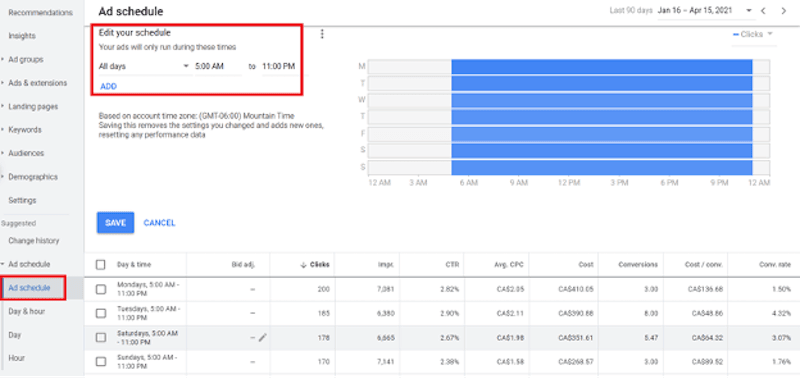Image resolution: width=800 pixels, height=379 pixels.
Task: Sort by the CTR column header
Action: click(452, 265)
